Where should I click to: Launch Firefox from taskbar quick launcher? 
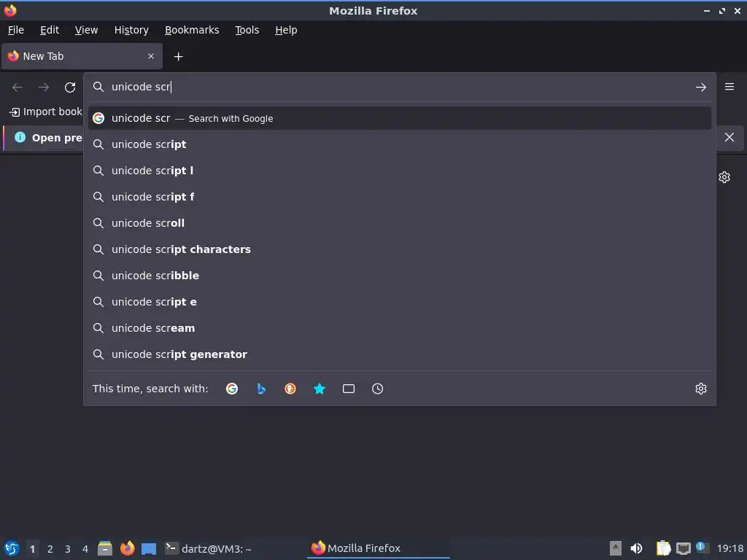point(127,548)
